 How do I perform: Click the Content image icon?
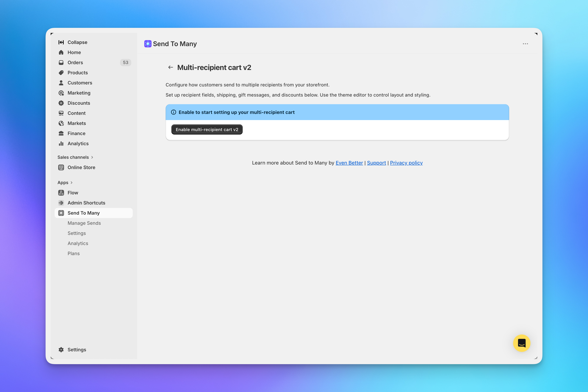(x=61, y=113)
